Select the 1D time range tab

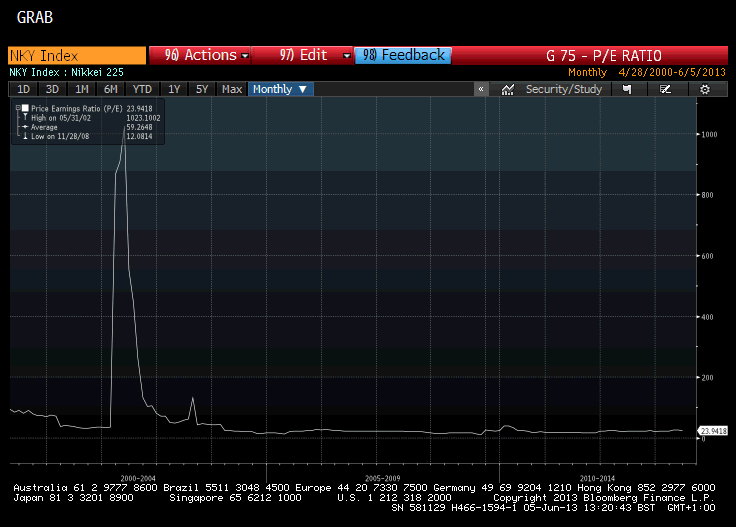pyautogui.click(x=23, y=89)
